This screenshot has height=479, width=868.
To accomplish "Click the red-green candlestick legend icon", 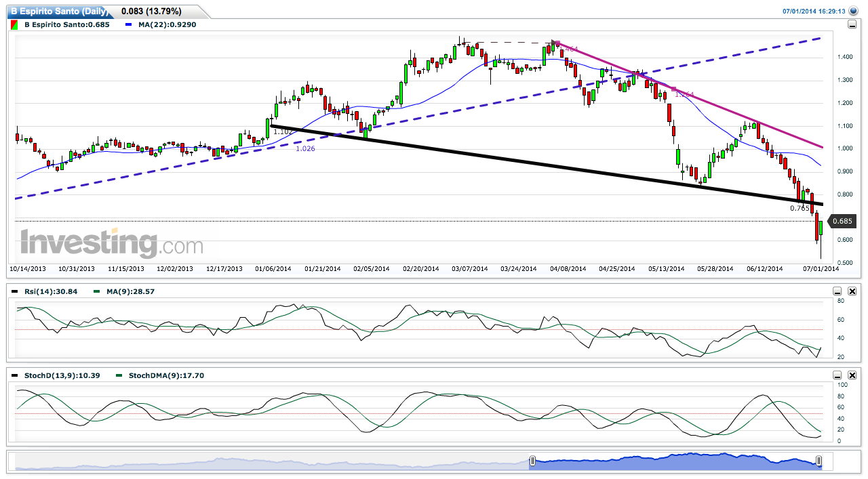I will coord(14,24).
